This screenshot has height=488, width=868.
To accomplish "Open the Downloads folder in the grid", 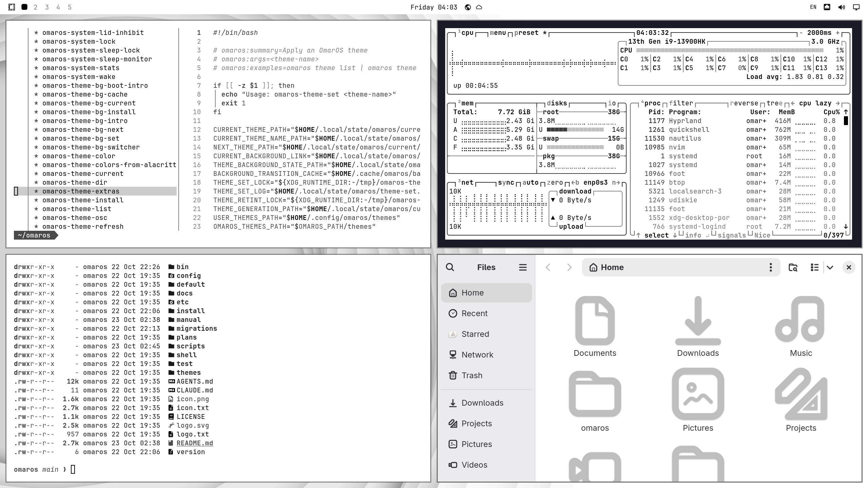I will (698, 326).
